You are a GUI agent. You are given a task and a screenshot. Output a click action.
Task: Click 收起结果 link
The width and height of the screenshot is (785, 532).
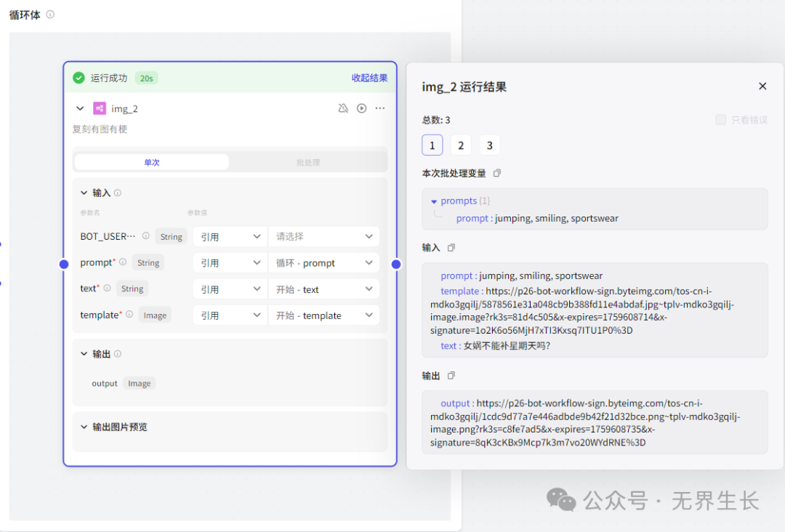(369, 78)
